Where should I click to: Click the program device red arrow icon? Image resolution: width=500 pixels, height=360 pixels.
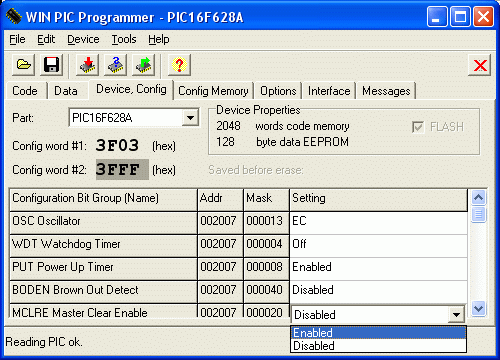click(x=88, y=65)
